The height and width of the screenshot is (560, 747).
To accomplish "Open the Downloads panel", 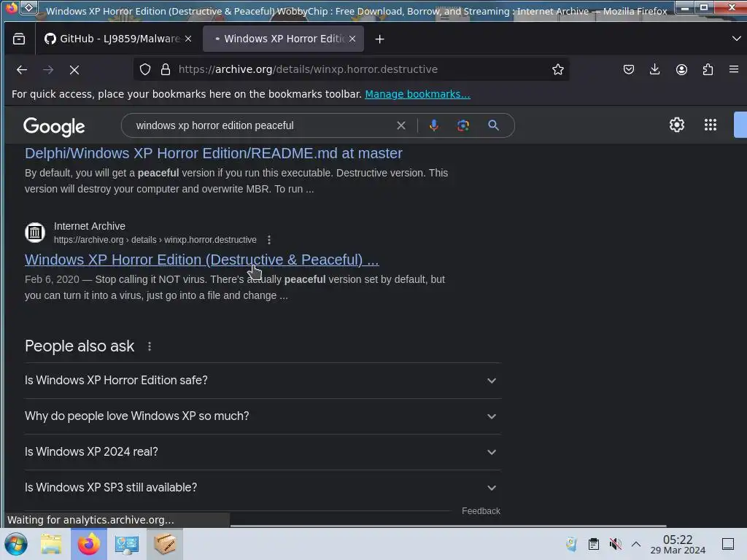I will [x=655, y=69].
